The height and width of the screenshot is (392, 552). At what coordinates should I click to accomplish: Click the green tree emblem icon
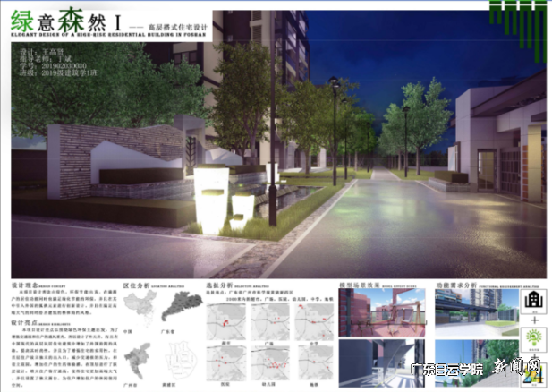(x=534, y=338)
